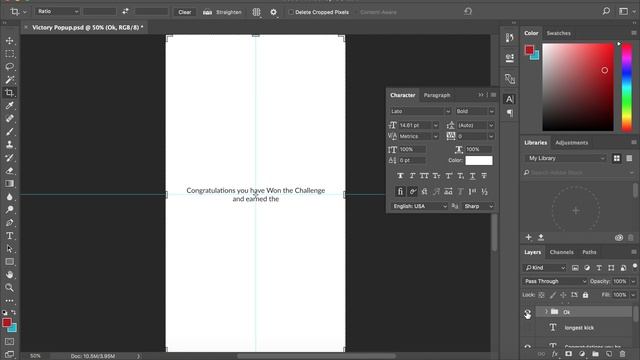640x360 pixels.
Task: Delete layer with the trash icon
Action: 622,354
